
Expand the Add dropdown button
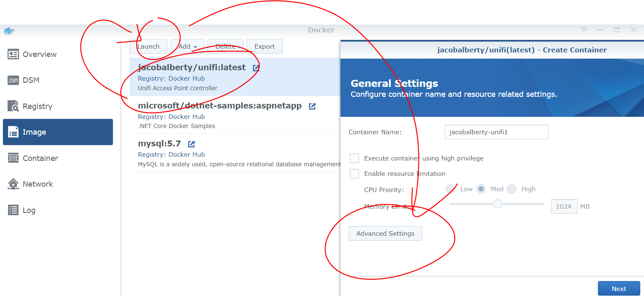187,47
